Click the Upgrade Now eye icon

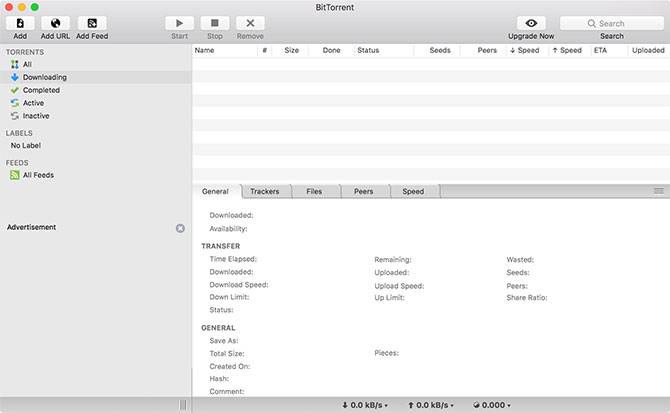click(x=531, y=23)
